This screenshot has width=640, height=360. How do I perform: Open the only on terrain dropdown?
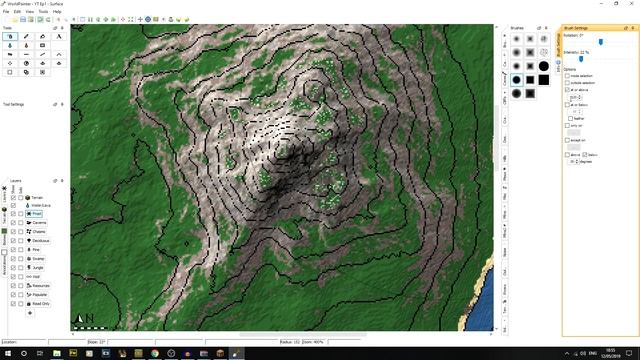[x=573, y=133]
